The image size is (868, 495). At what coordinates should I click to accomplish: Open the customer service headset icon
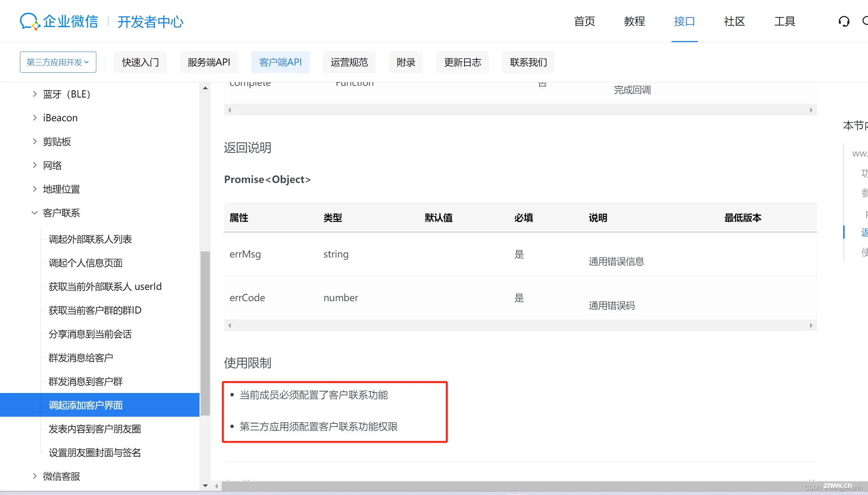point(844,21)
